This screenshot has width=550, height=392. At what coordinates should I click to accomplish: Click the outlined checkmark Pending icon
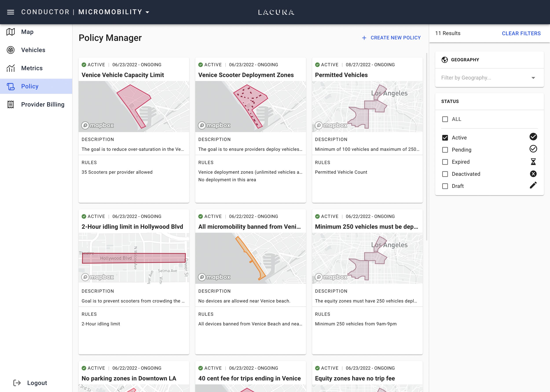(533, 149)
